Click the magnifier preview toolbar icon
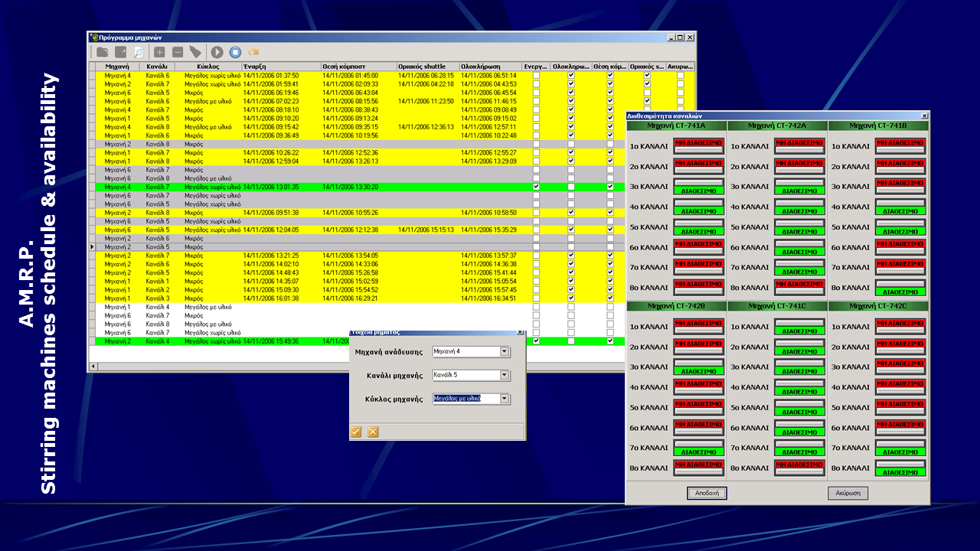The width and height of the screenshot is (980, 551). tap(139, 52)
